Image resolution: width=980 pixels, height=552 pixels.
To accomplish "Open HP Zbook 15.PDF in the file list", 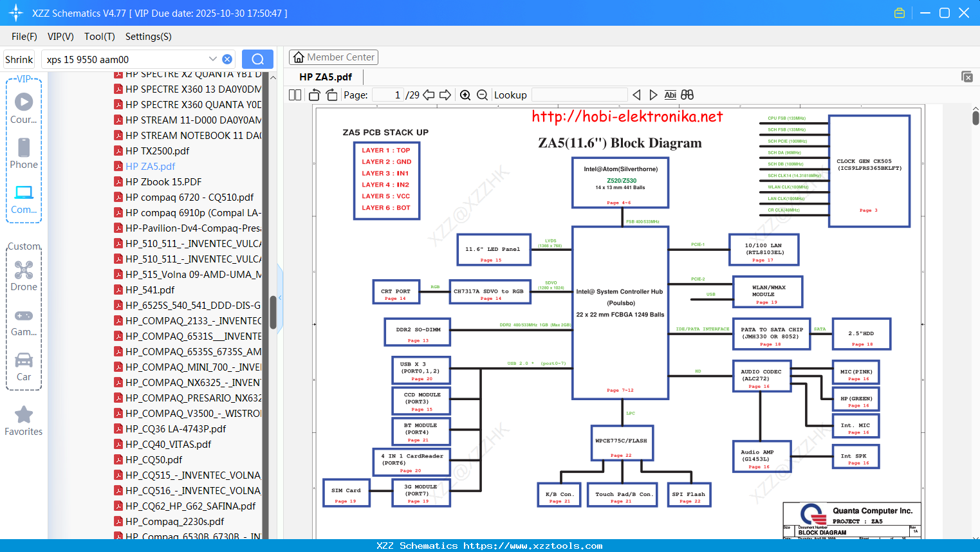I will coord(163,181).
